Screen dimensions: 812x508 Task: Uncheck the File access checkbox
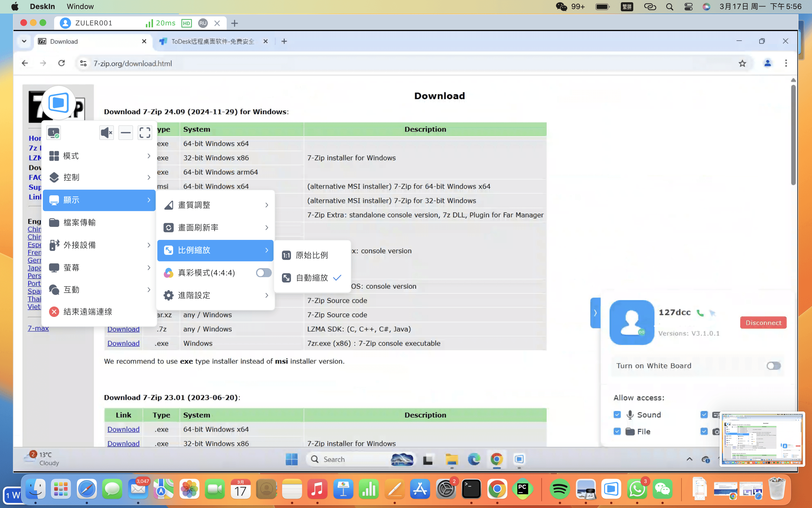coord(617,432)
